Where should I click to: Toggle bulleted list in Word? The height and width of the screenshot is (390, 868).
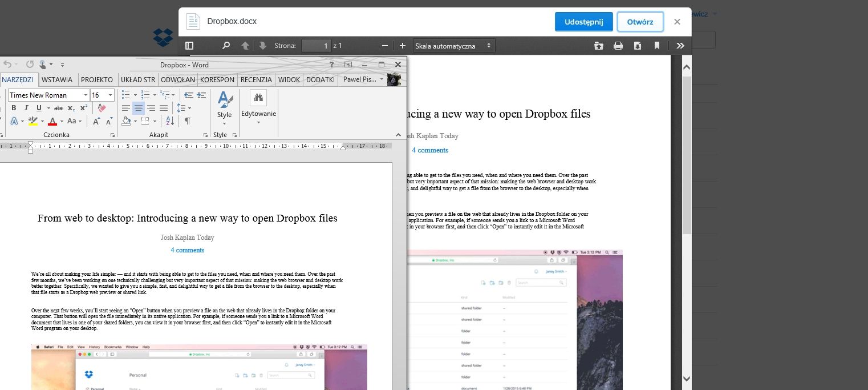coord(126,95)
